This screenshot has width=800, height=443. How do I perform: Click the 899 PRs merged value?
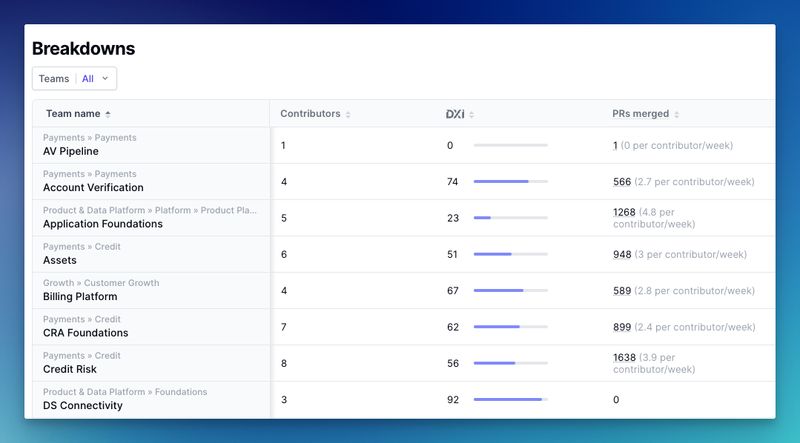(x=622, y=327)
